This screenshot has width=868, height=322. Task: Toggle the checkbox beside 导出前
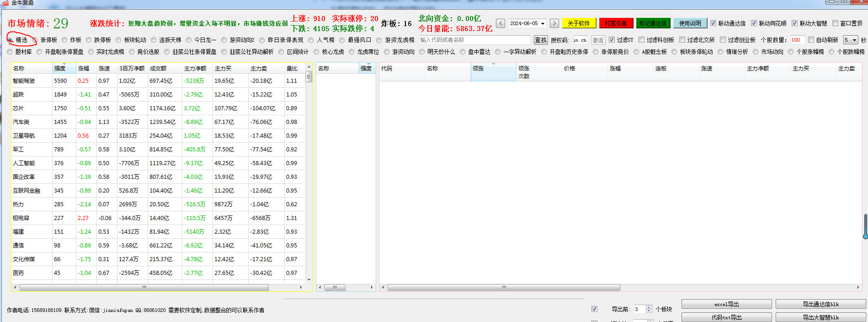[594, 309]
